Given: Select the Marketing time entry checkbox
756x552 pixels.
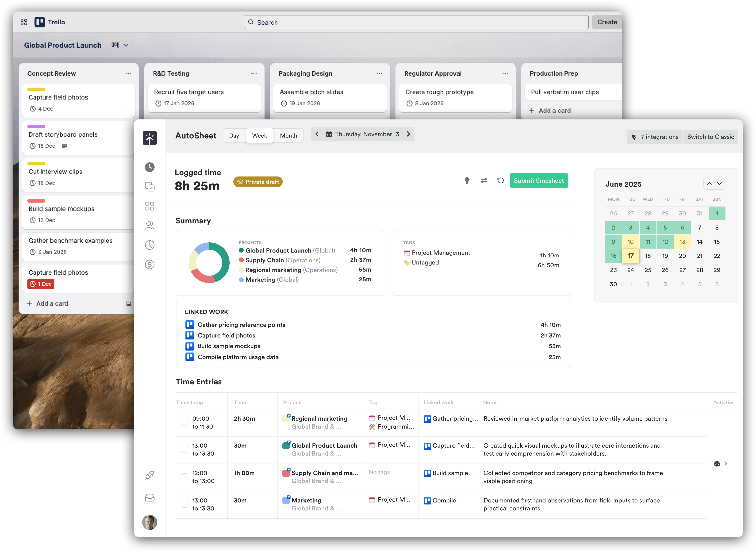Looking at the screenshot, I should pyautogui.click(x=184, y=504).
